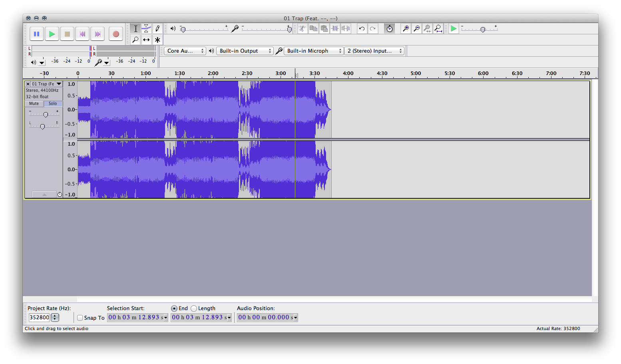Open the playback meter options arrow
621x364 pixels.
coord(42,63)
